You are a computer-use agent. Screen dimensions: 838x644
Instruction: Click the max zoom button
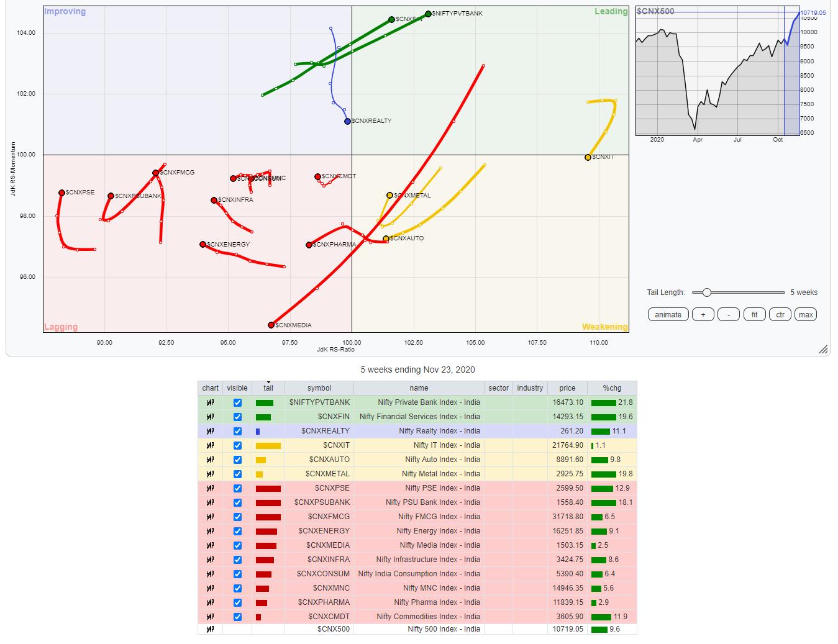click(806, 314)
